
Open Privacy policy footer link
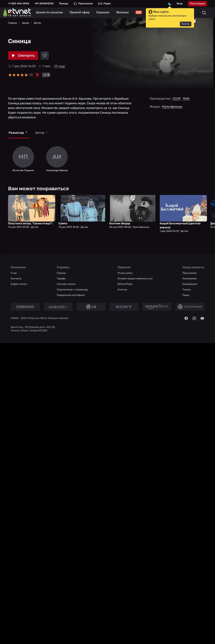click(x=125, y=273)
